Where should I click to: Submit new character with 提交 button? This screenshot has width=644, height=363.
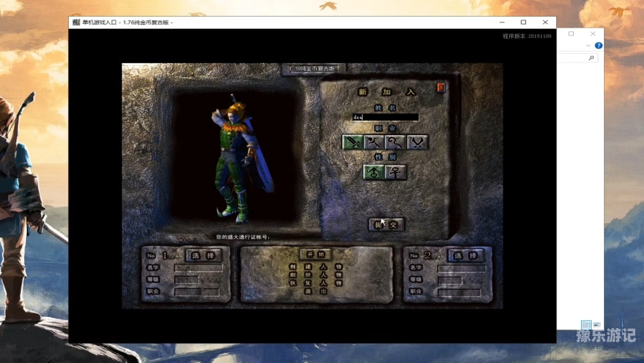386,224
